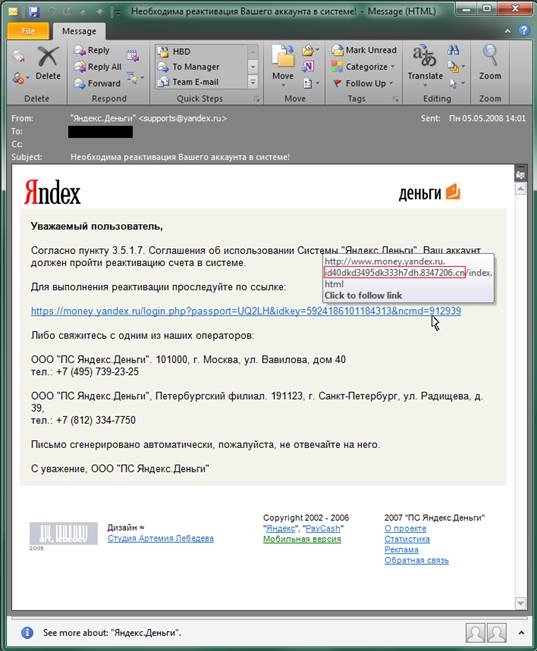Collapse the ribbon with the chevron
Viewport: 537px width, 651px height.
point(508,31)
